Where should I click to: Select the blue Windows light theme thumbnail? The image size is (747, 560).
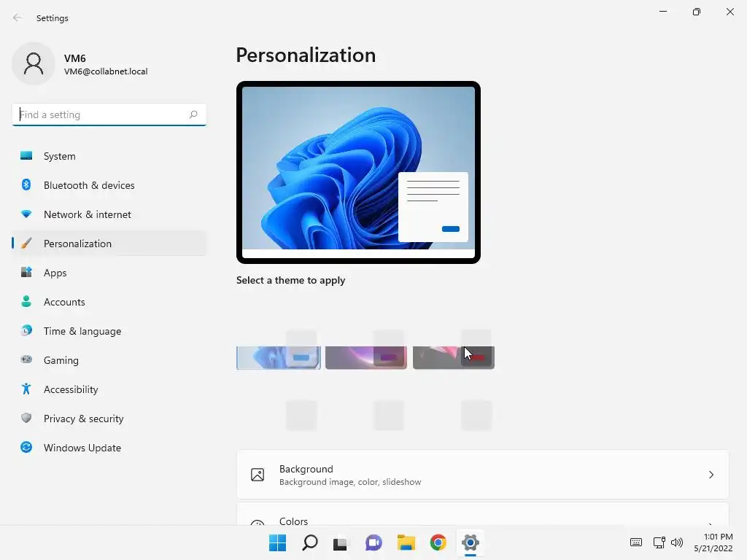(279, 357)
